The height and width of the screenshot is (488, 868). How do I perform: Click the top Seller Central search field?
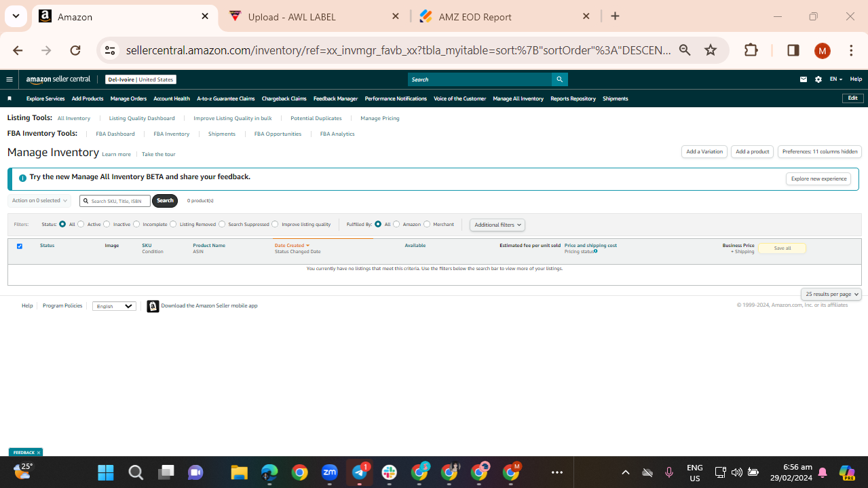pyautogui.click(x=480, y=79)
